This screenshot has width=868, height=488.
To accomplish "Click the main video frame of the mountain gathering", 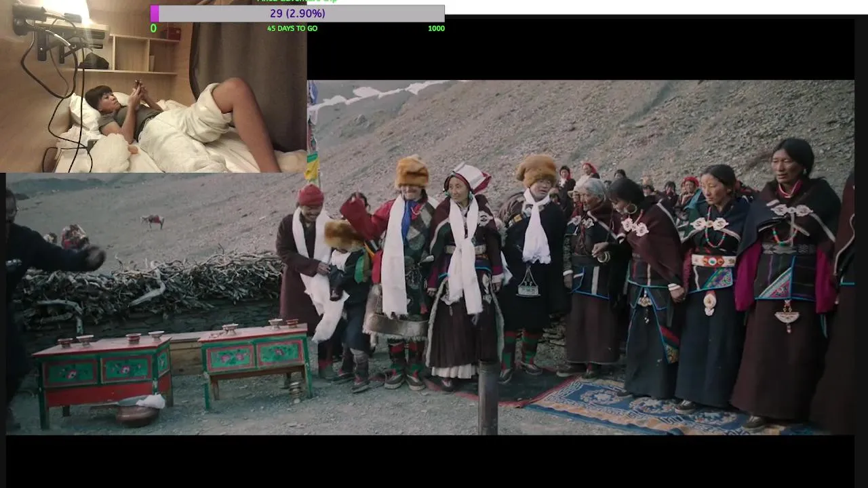I will click(x=430, y=258).
